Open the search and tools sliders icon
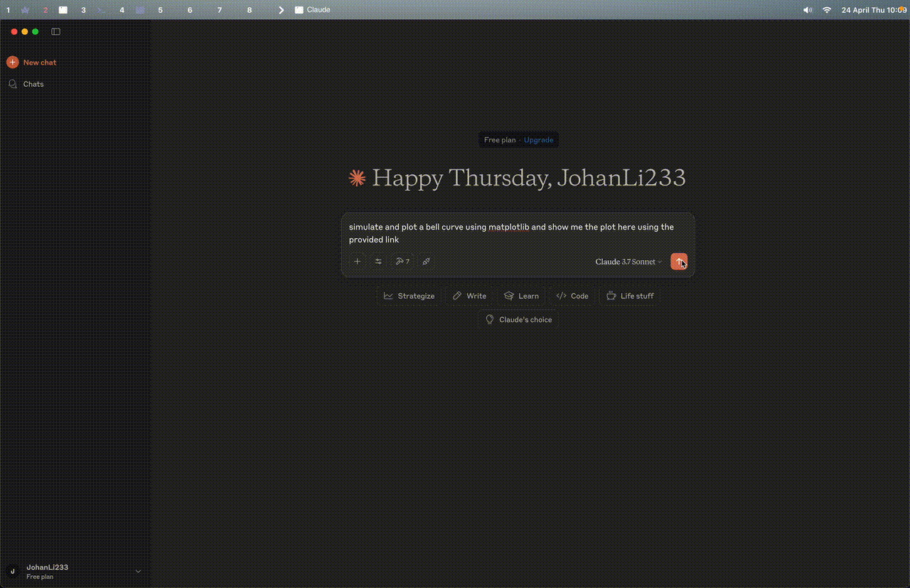The image size is (910, 588). tap(378, 262)
